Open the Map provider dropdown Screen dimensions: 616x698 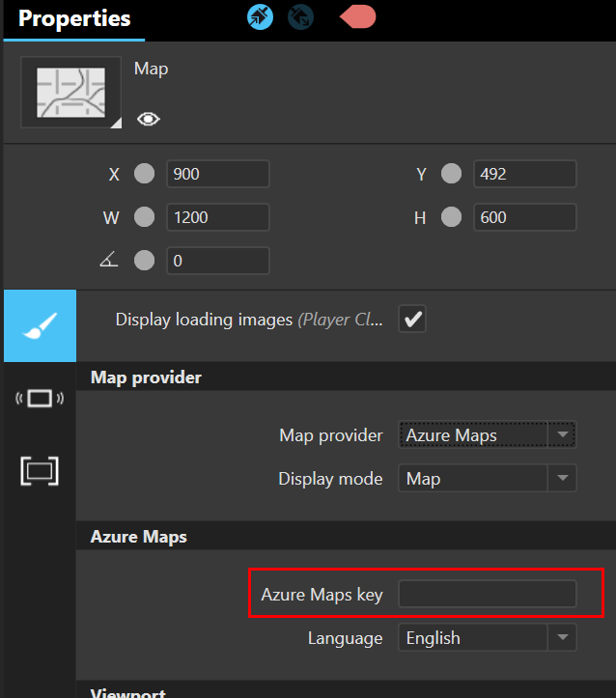pyautogui.click(x=488, y=435)
